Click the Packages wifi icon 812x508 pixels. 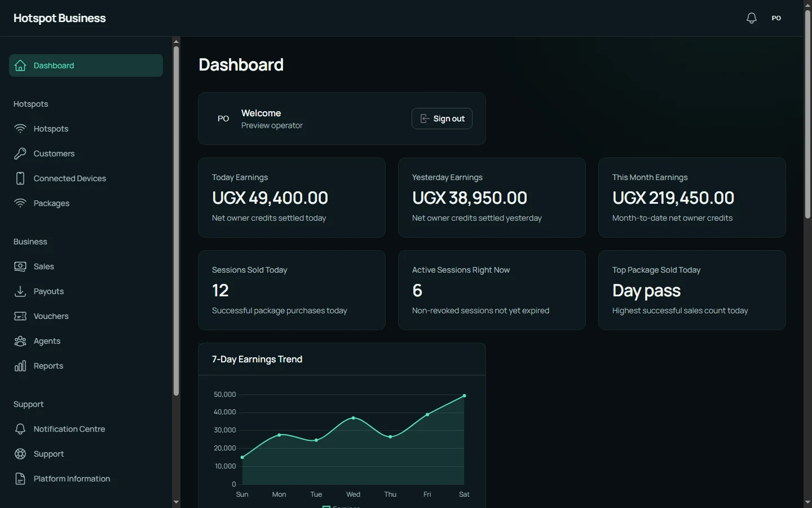(x=20, y=203)
